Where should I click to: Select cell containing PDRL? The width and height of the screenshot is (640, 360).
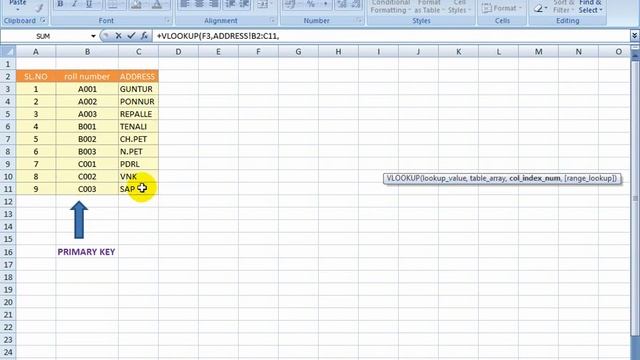138,164
